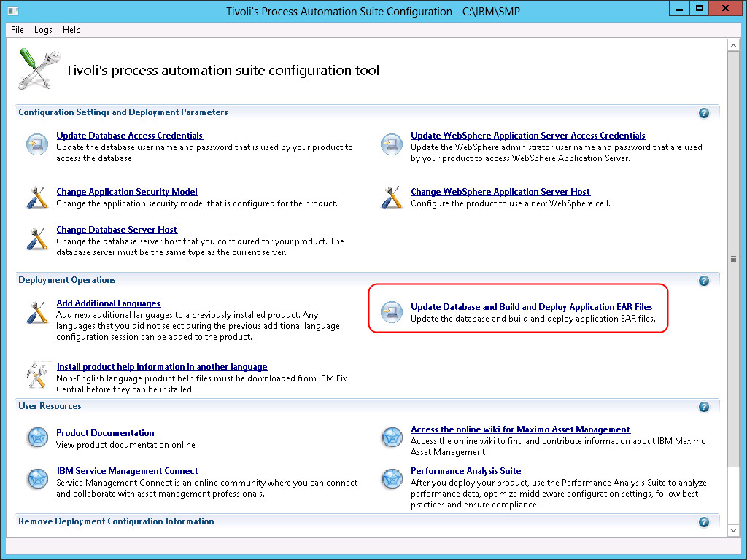Click the icon beside Install product help information
Image resolution: width=747 pixels, height=560 pixels.
[37, 376]
